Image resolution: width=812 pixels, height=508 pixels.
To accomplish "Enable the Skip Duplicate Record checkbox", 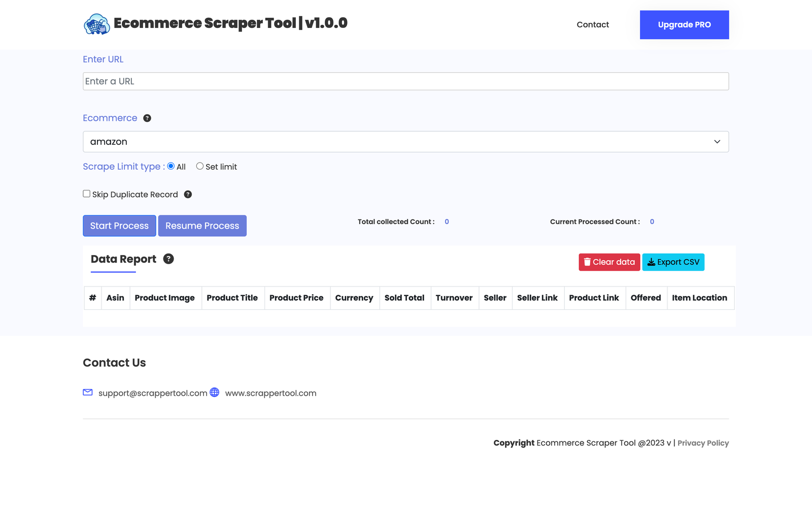I will [x=87, y=194].
